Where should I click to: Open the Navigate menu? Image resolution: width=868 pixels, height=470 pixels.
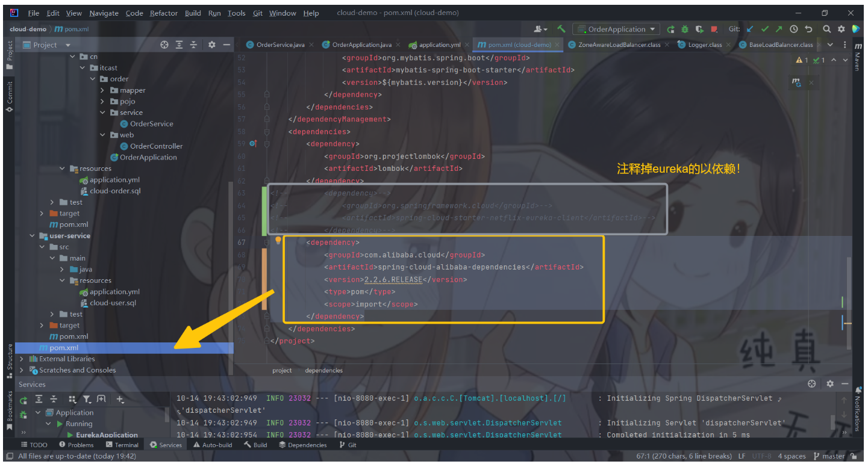coord(104,13)
